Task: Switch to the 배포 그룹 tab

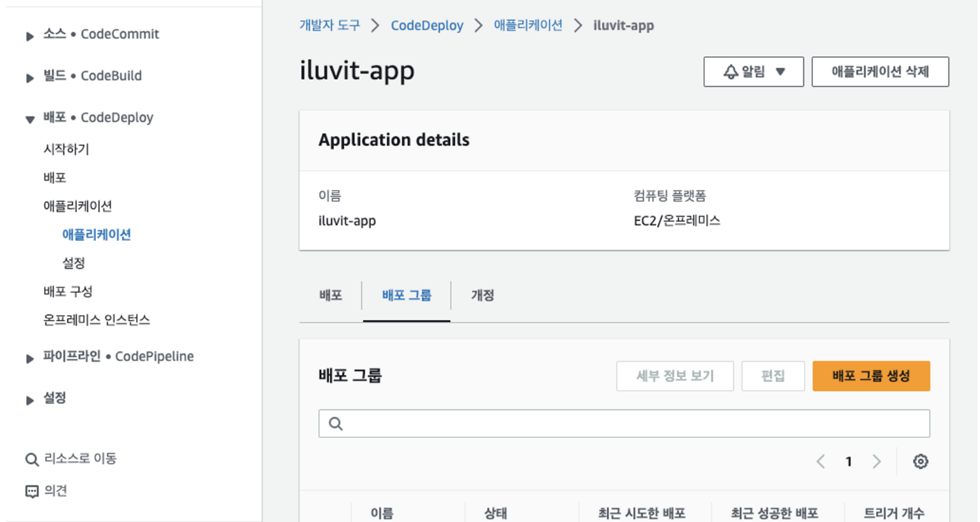Action: (x=406, y=296)
